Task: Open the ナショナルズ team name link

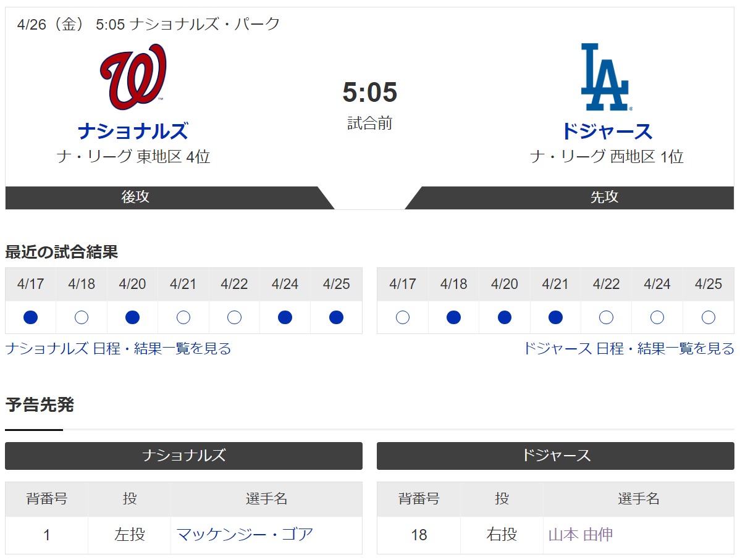Action: click(133, 131)
